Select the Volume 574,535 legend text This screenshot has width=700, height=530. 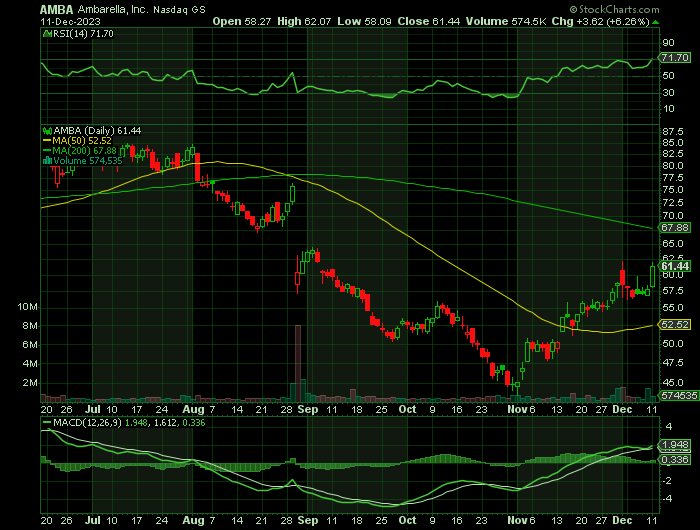88,161
